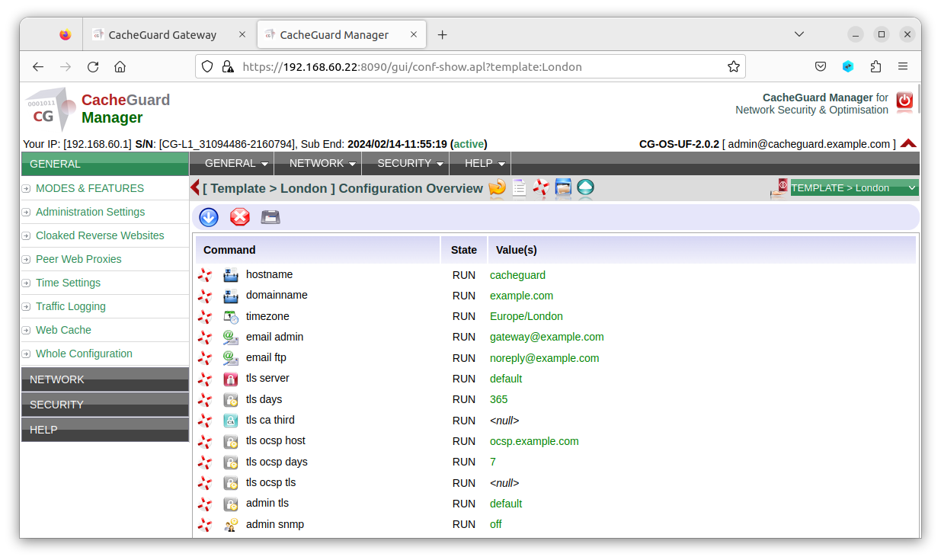Click the save disk icon in page header
This screenshot has width=941, height=560.
tap(563, 187)
